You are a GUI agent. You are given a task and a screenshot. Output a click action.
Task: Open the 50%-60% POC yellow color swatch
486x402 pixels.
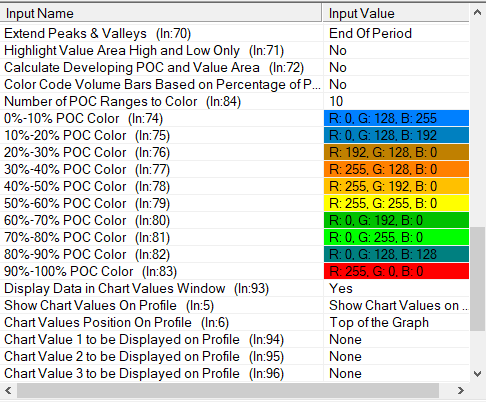tap(396, 203)
